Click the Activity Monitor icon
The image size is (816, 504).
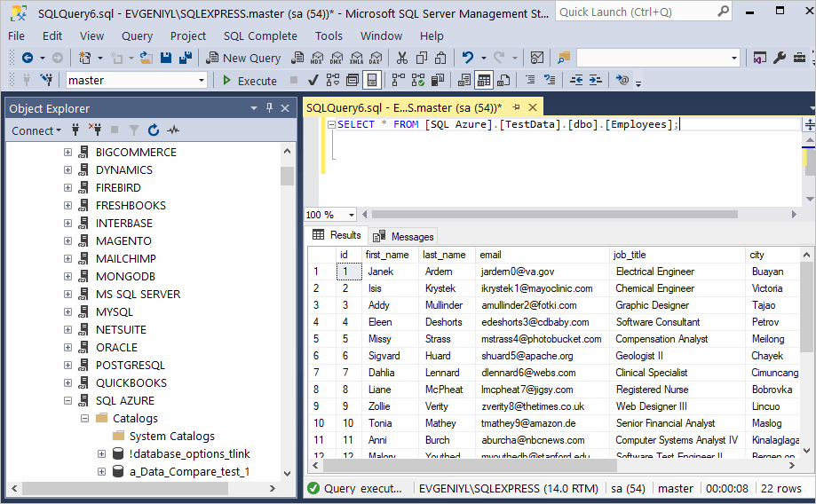[x=536, y=58]
